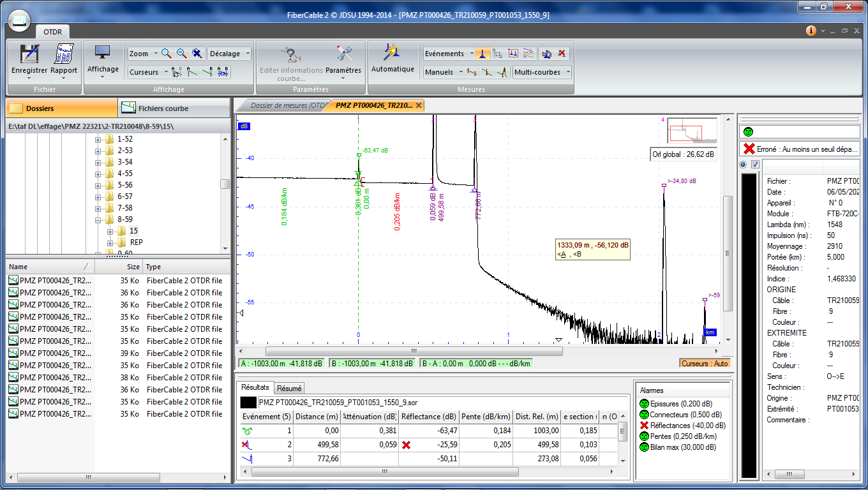Expand the Curseurs dropdown

(x=148, y=72)
